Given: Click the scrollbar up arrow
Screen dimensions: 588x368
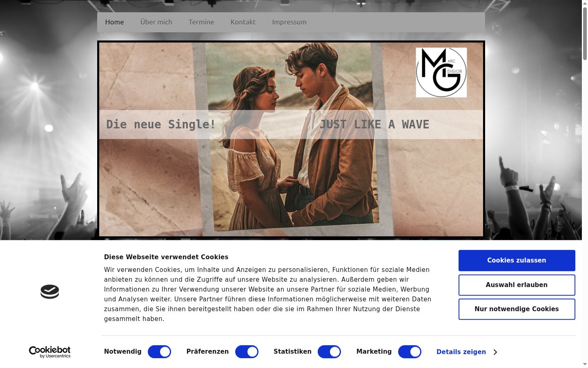Looking at the screenshot, I should point(585,3).
